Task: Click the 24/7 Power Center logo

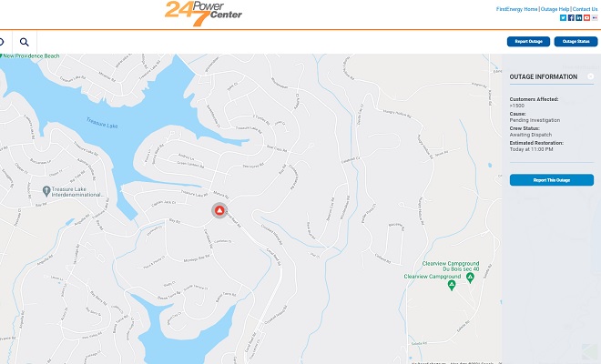Action: point(203,14)
